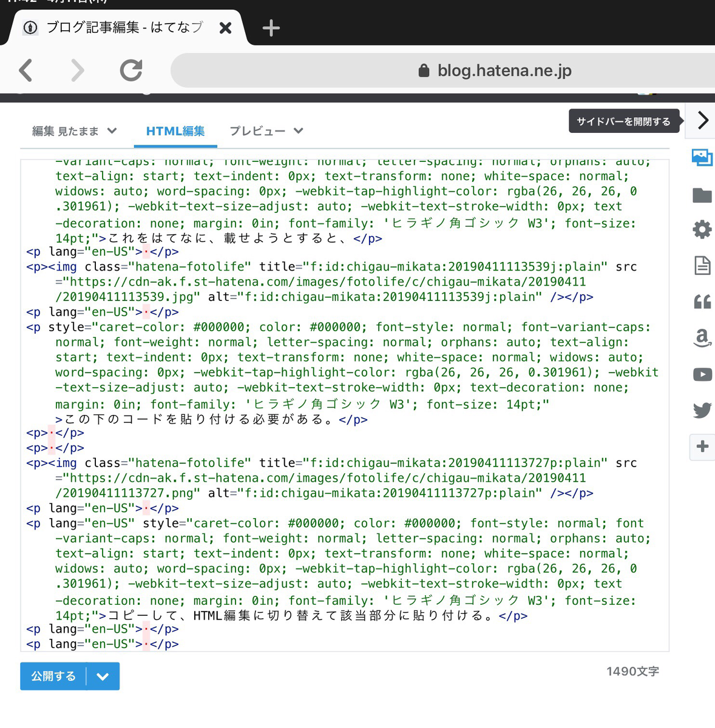This screenshot has height=728, width=715.
Task: Expand the プレビュー dropdown arrow
Action: pyautogui.click(x=298, y=130)
